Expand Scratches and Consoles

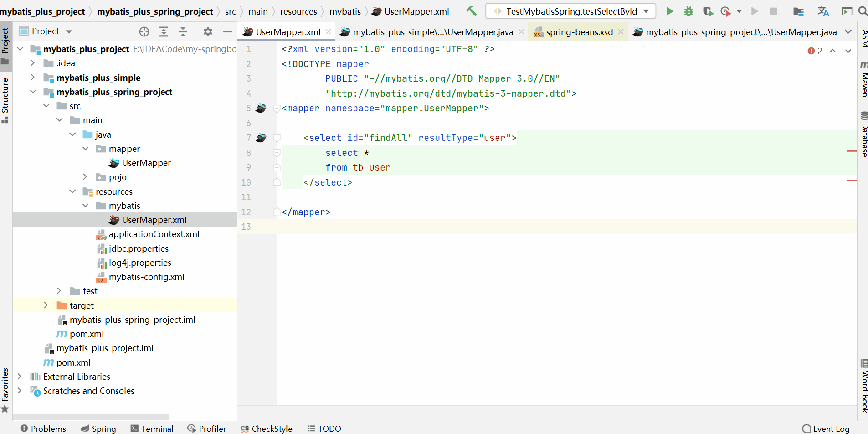tap(20, 391)
